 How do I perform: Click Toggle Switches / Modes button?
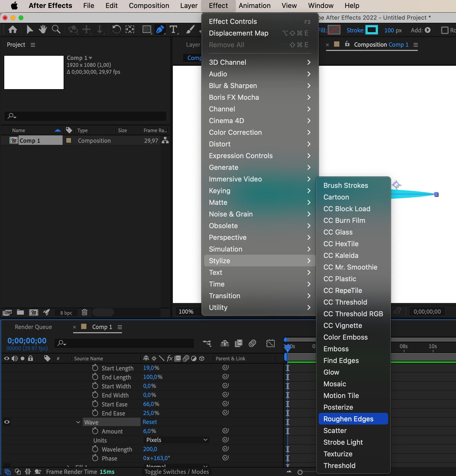(177, 472)
